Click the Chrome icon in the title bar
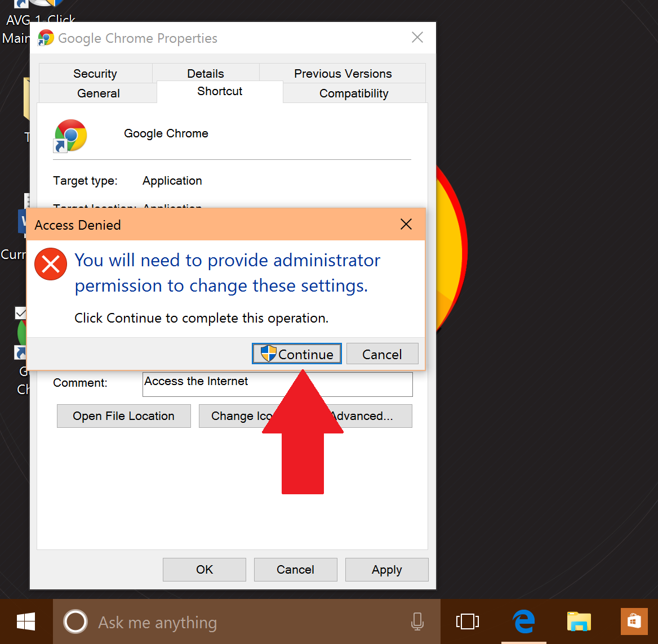 click(45, 37)
